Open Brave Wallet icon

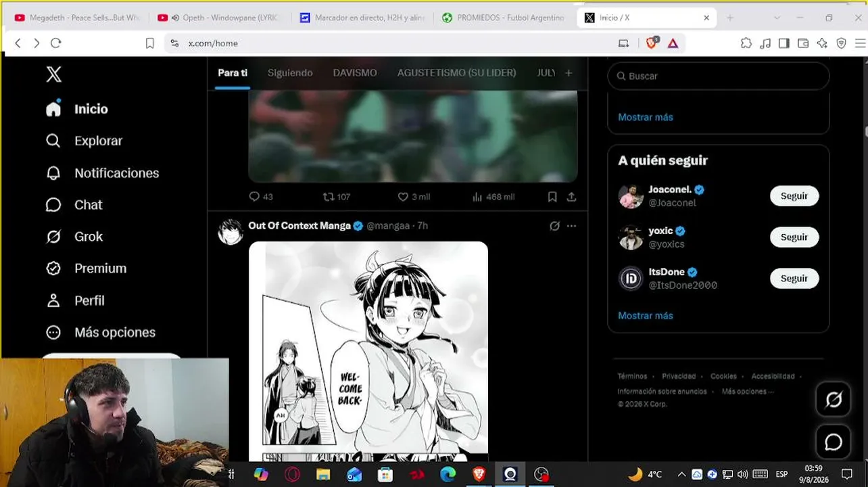click(x=803, y=43)
